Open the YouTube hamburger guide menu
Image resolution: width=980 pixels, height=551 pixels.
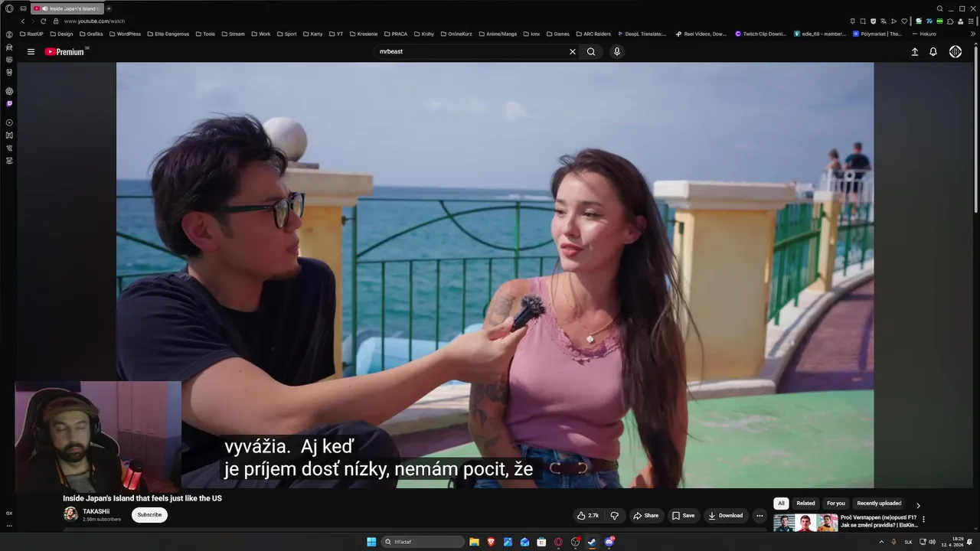pos(31,52)
